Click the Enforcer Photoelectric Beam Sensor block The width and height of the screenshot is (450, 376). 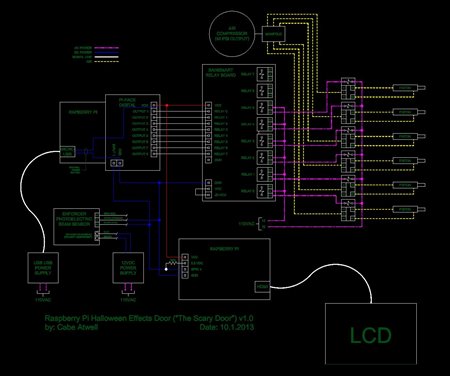[x=76, y=227]
